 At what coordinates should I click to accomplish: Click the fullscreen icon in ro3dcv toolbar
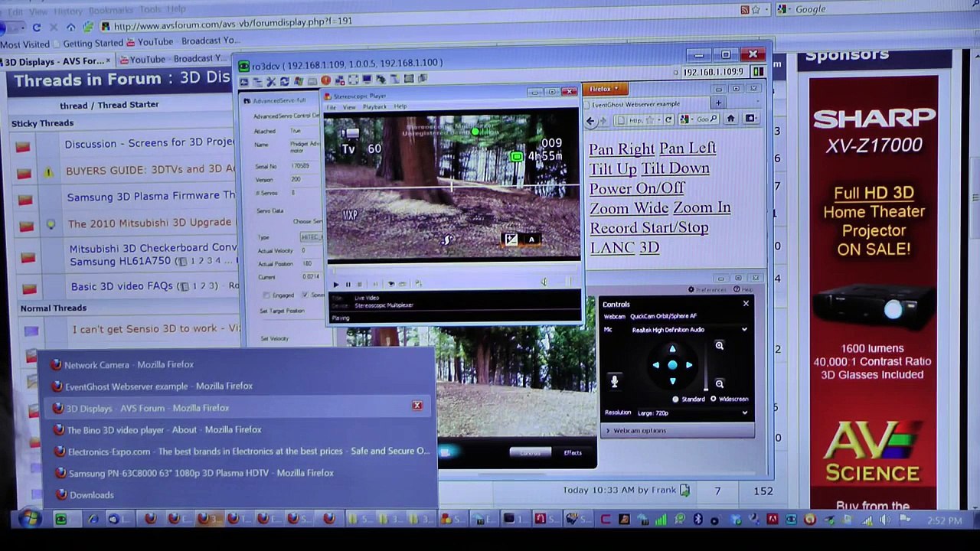pos(353,80)
